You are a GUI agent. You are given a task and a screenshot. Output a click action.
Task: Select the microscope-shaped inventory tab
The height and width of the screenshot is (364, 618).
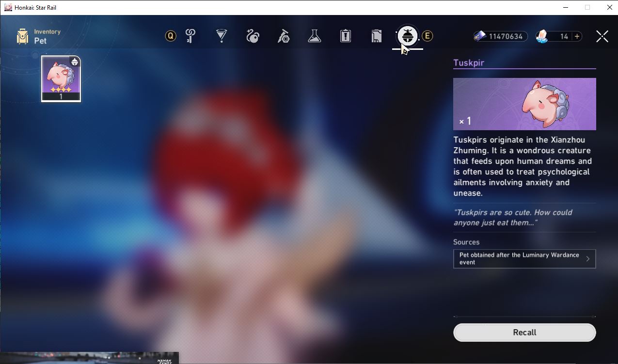(x=284, y=36)
